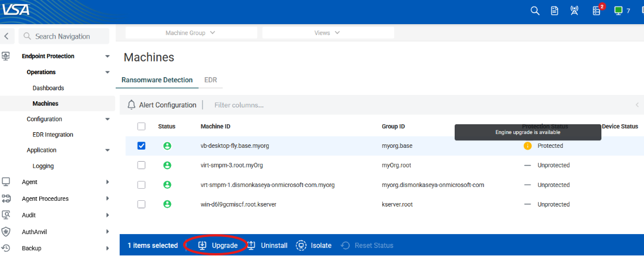The image size is (644, 256).
Task: Expand the Backup menu arrow
Action: pyautogui.click(x=108, y=248)
